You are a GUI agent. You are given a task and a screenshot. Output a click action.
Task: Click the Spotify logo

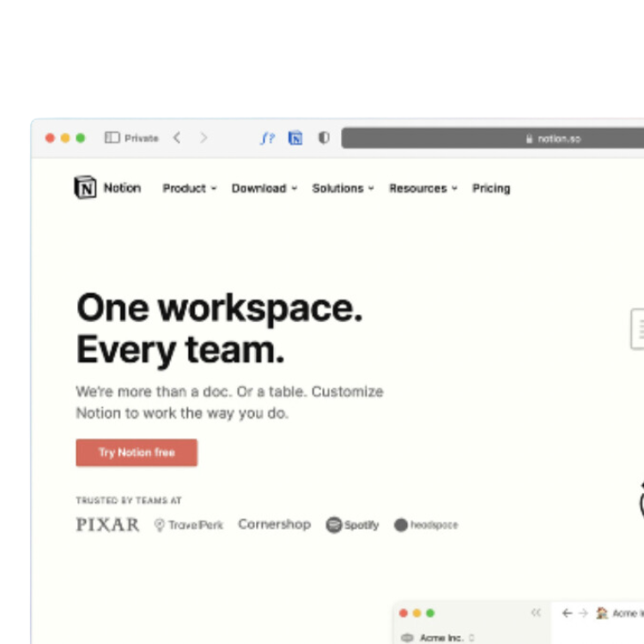coord(352,525)
